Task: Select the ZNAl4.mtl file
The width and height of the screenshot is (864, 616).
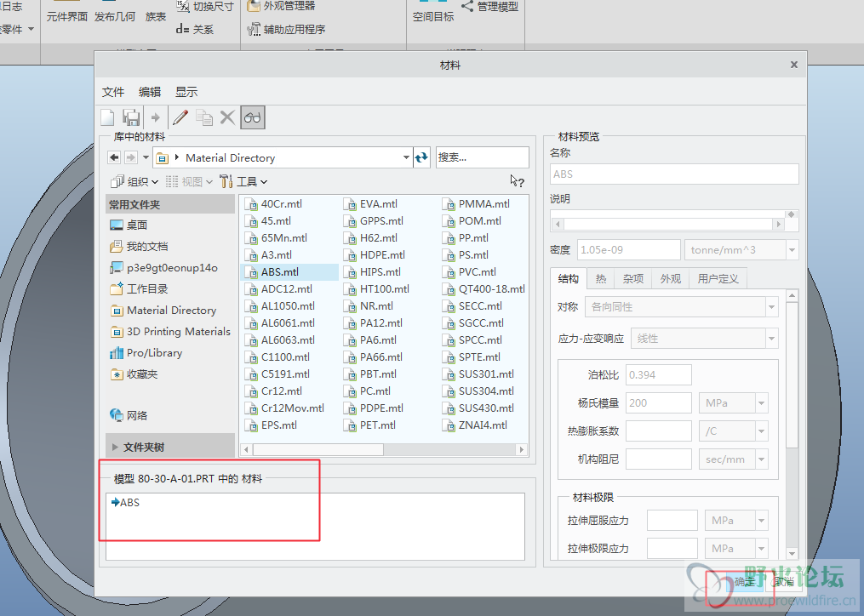Action: (x=475, y=425)
